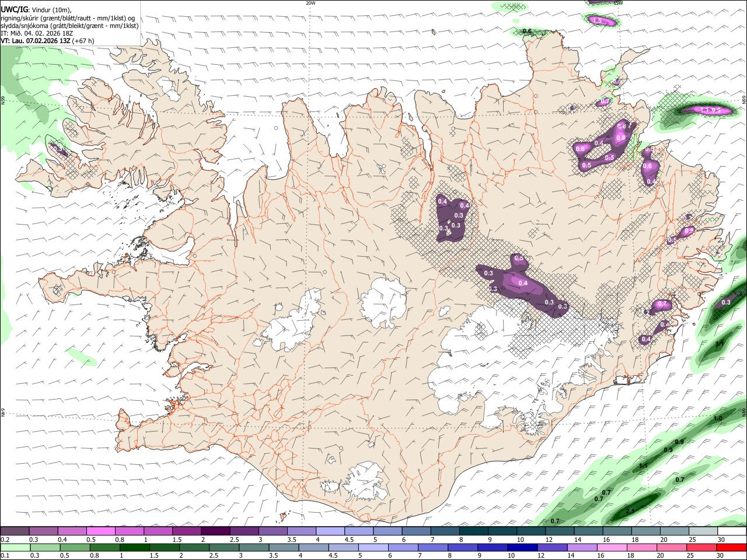
Task: Click the 1.5 snowfall value on the map
Action: point(597,20)
